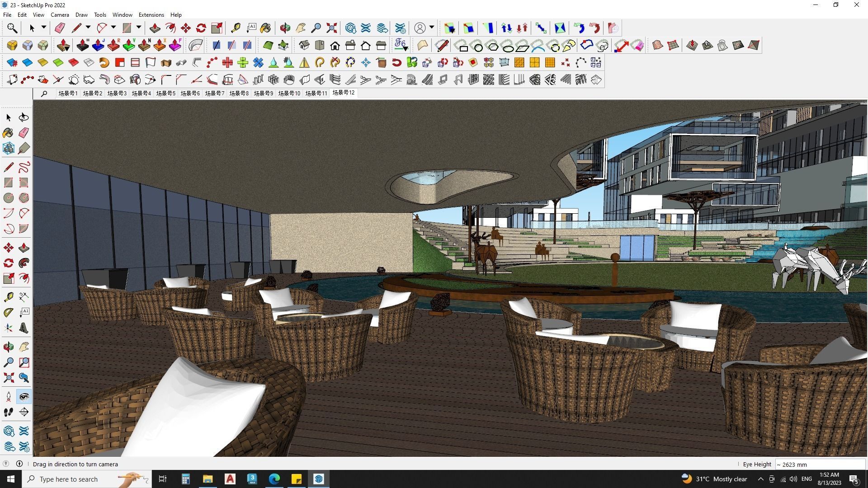Switch to scene tab 场景号11

(x=316, y=93)
